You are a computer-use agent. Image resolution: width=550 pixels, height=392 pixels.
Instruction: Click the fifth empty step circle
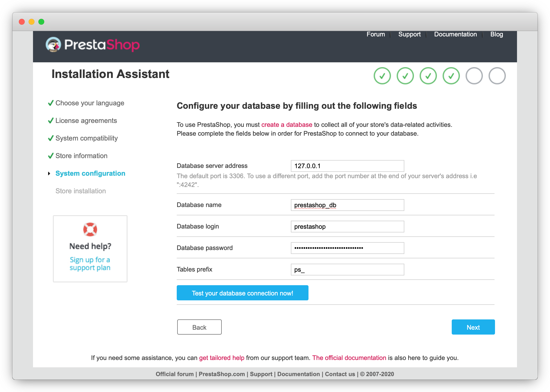click(474, 76)
